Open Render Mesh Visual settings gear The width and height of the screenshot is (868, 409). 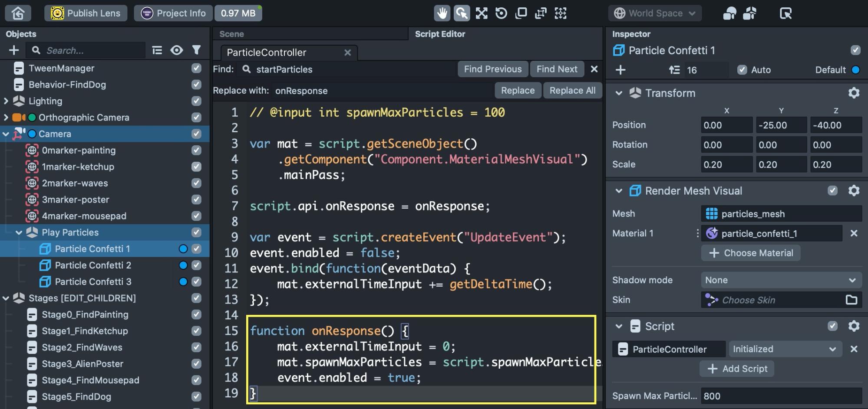coord(854,191)
